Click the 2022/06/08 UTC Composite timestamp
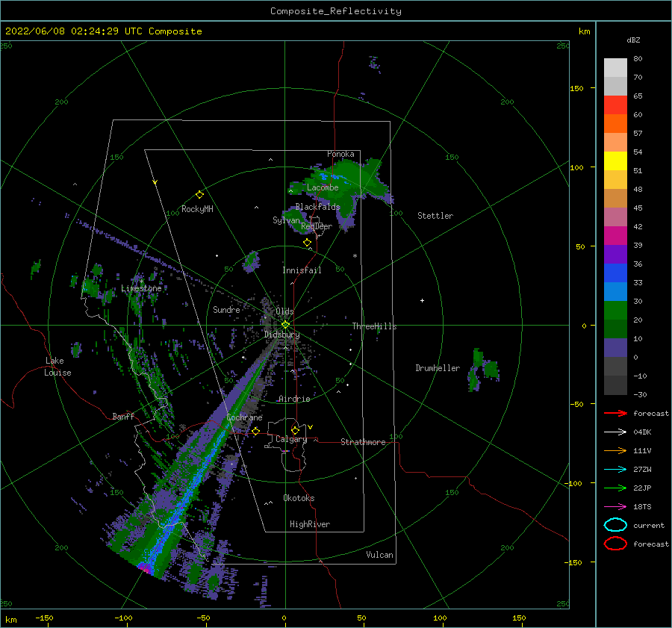 pyautogui.click(x=103, y=31)
